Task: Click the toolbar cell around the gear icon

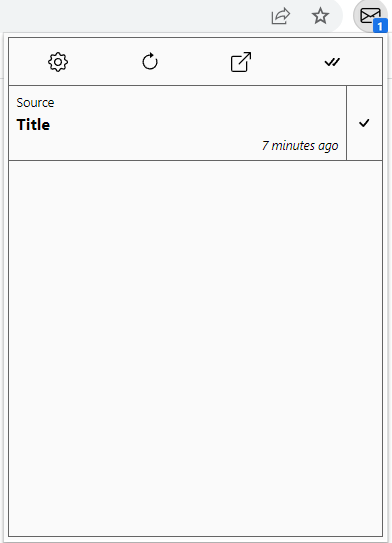Action: tap(58, 62)
